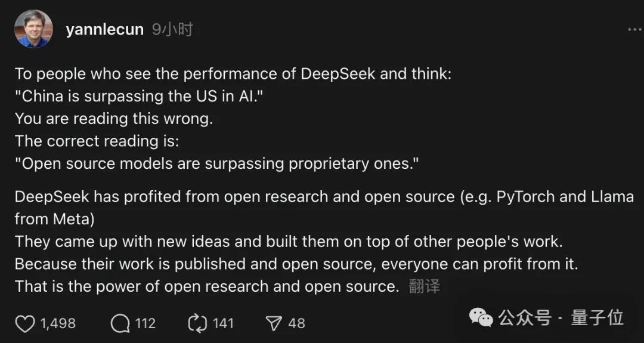This screenshot has width=644, height=343.
Task: Click the 9小时 post timestamp
Action: click(x=172, y=30)
